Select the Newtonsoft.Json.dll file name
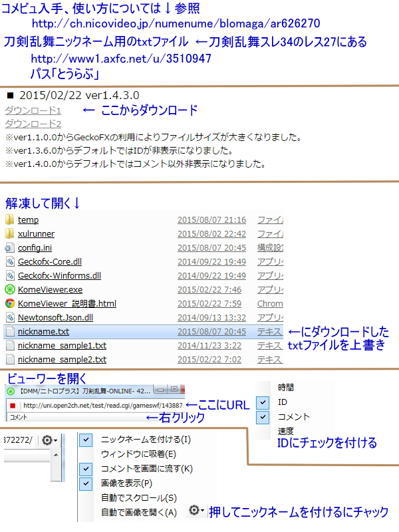The width and height of the screenshot is (399, 532). click(55, 317)
